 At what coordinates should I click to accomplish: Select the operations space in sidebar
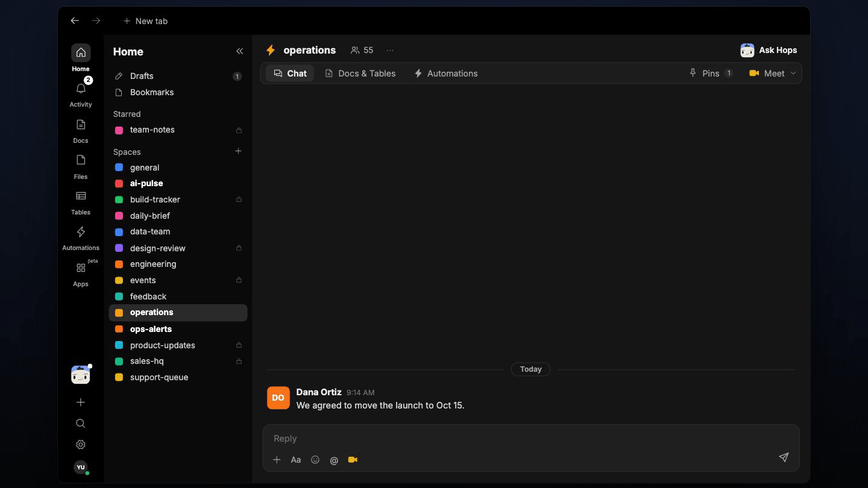click(x=178, y=312)
